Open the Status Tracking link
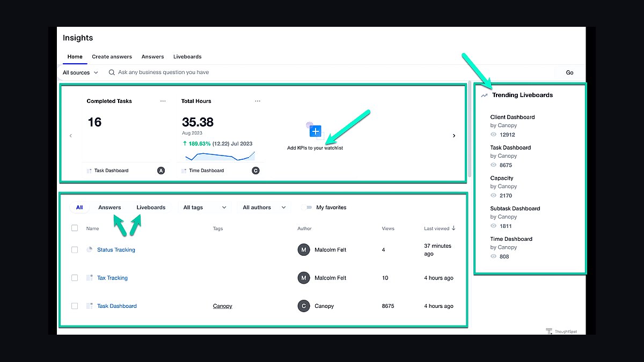The height and width of the screenshot is (362, 644). coord(116,250)
